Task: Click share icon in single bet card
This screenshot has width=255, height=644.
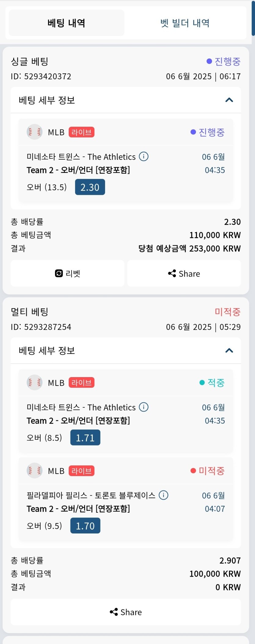Action: coord(172,273)
